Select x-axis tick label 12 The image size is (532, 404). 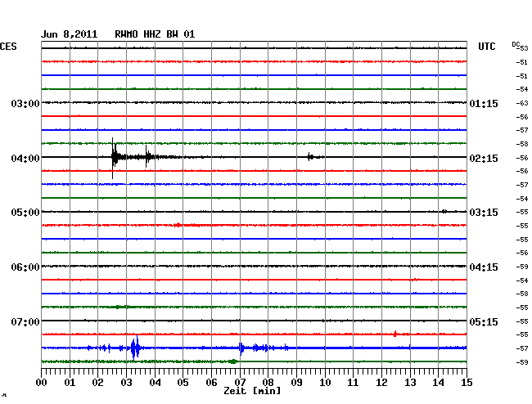(x=381, y=382)
